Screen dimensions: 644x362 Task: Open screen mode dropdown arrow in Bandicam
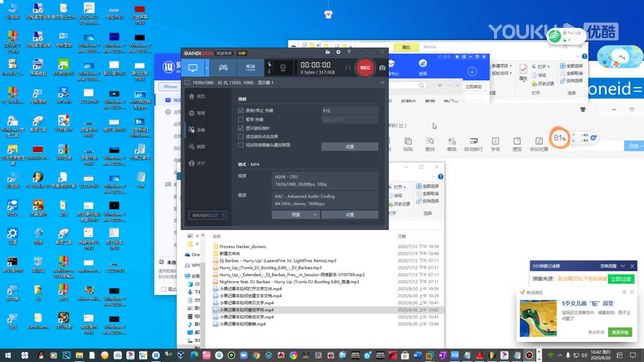coord(207,67)
